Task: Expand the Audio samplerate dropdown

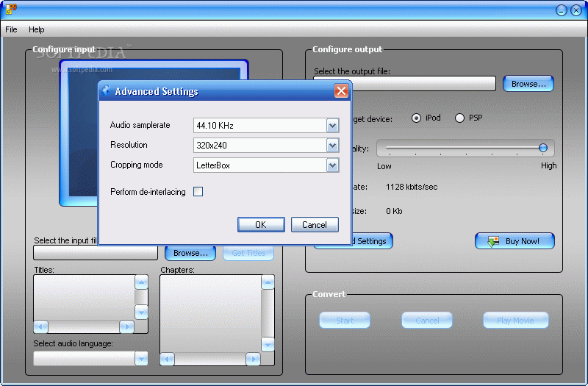Action: pyautogui.click(x=332, y=126)
